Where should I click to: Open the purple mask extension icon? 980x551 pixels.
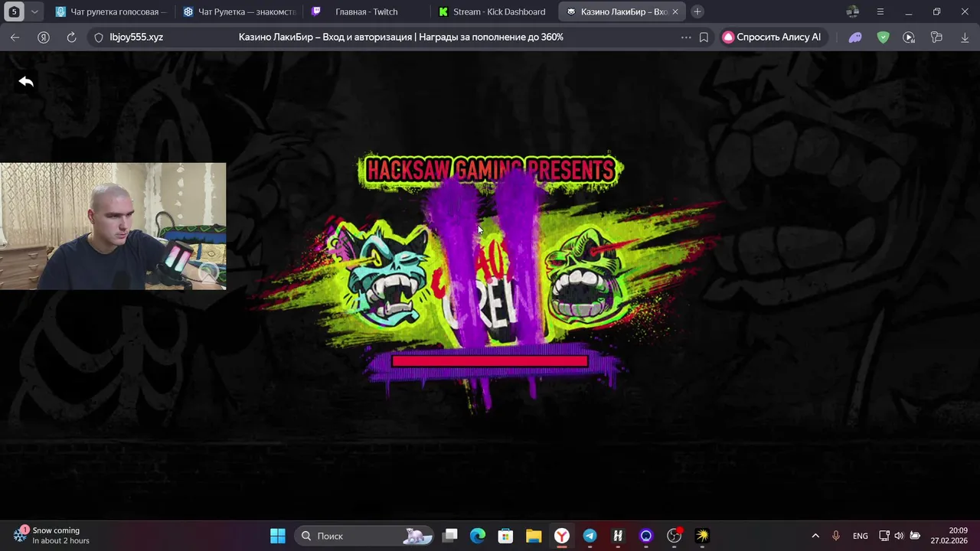point(855,37)
